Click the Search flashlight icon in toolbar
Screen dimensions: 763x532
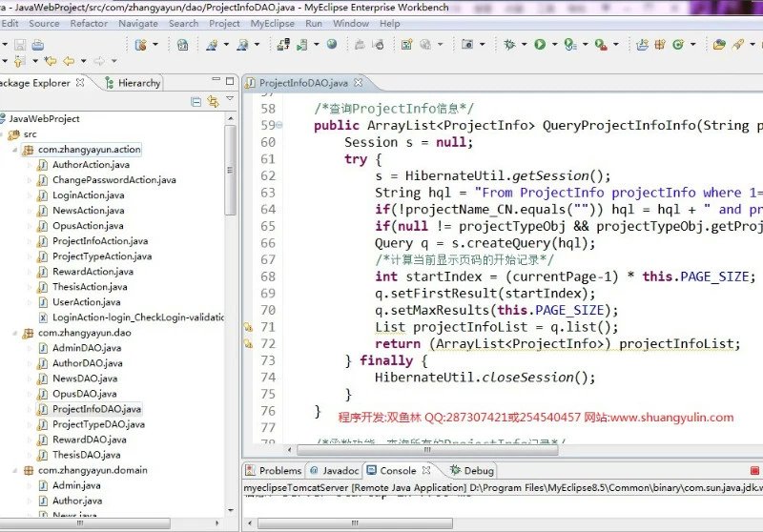pyautogui.click(x=738, y=44)
